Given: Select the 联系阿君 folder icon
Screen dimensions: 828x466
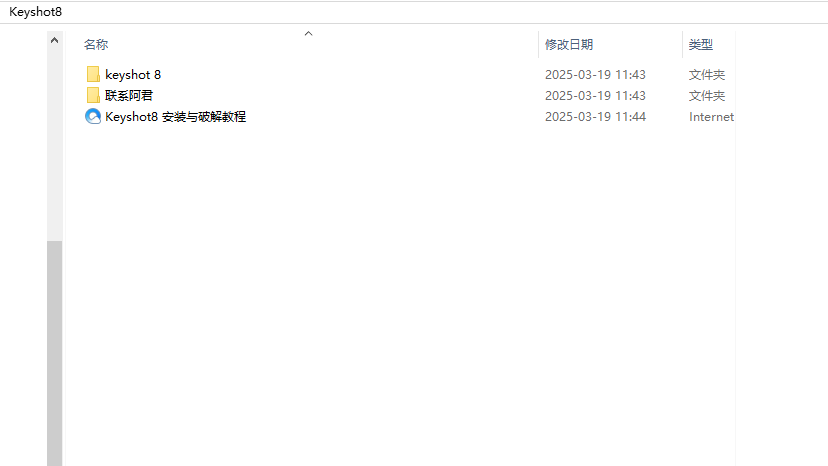Looking at the screenshot, I should tap(93, 96).
